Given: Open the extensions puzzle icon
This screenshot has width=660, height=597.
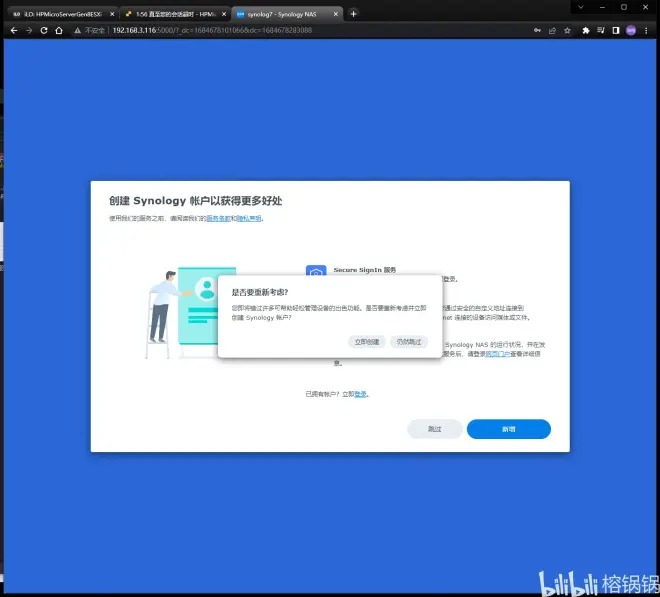Looking at the screenshot, I should pos(585,30).
